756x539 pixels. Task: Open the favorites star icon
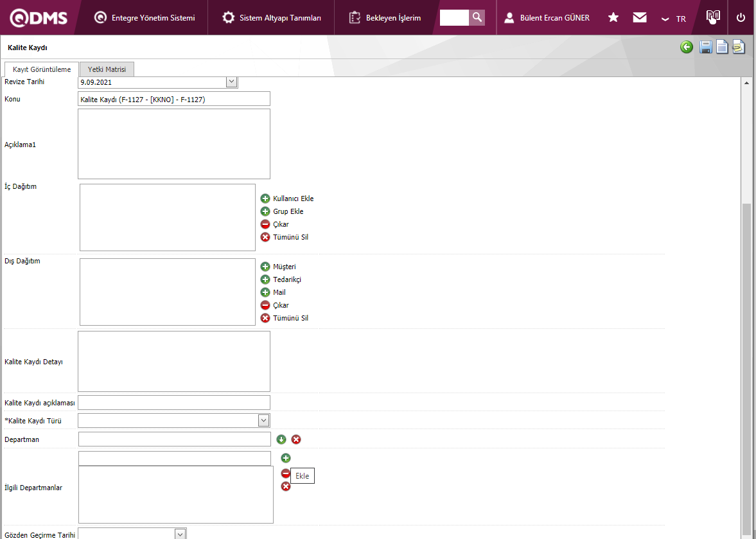pos(613,17)
